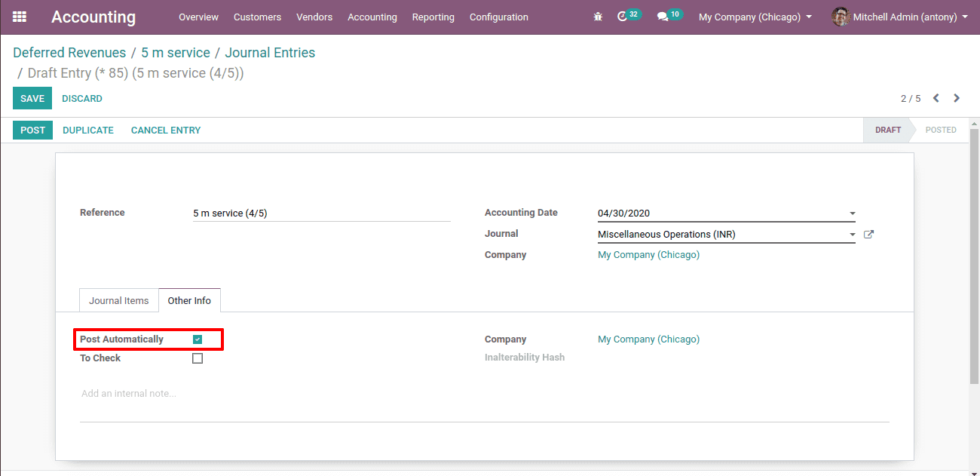Open My Company (Chicago) link under Journal
Image resolution: width=980 pixels, height=476 pixels.
pos(648,255)
